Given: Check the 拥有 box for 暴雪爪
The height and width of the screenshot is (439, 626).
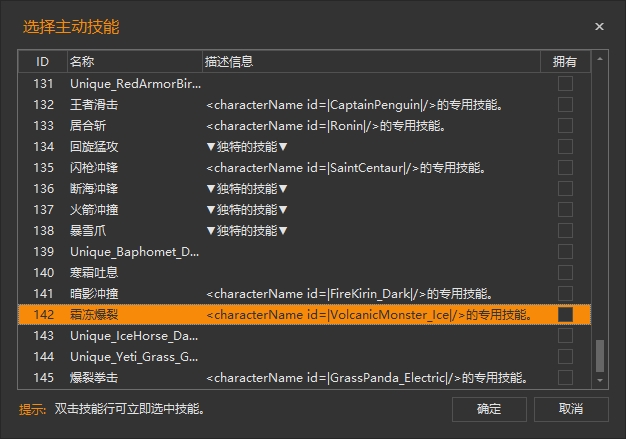Looking at the screenshot, I should (x=565, y=231).
